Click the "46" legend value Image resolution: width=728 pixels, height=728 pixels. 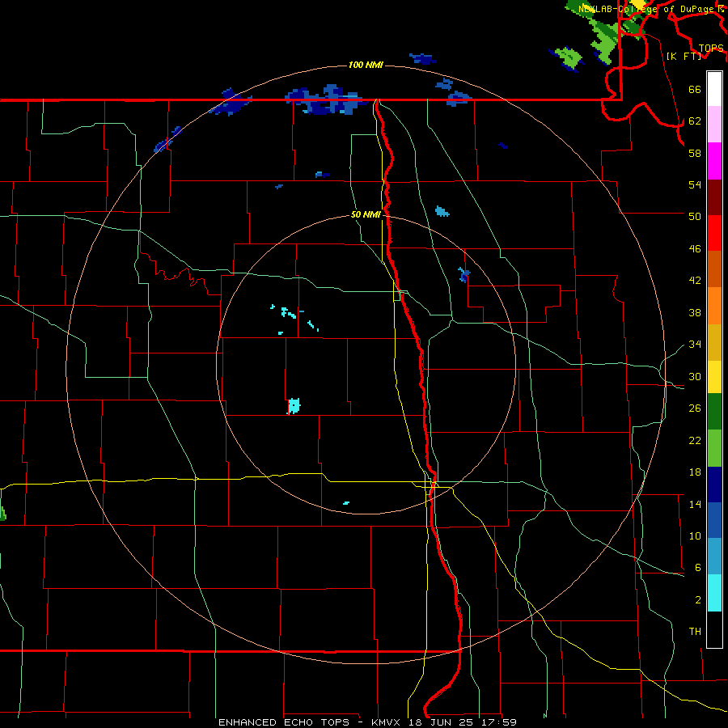695,248
